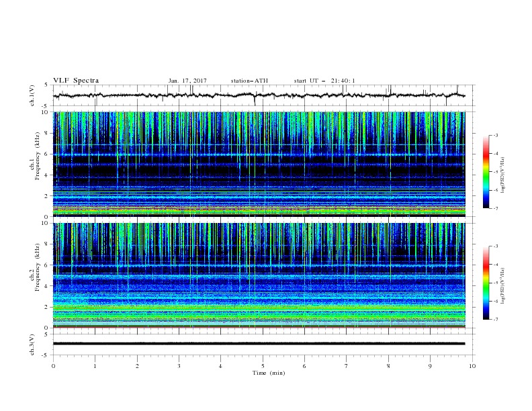Viewport: 532px width, 411px height.
Task: Click the ch.2 colorbar 'log(PSD)(V²/Hz)' label
Action: pyautogui.click(x=502, y=286)
